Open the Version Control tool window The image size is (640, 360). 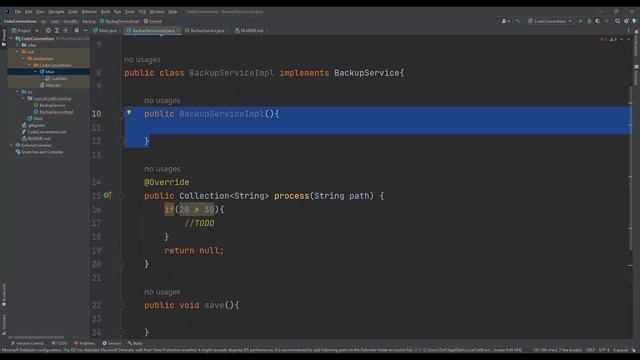(x=27, y=344)
